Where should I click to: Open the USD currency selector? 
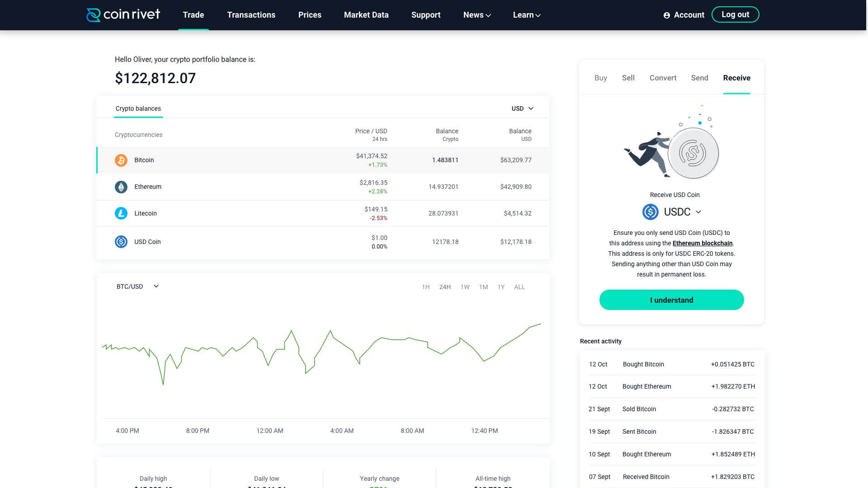pyautogui.click(x=523, y=108)
